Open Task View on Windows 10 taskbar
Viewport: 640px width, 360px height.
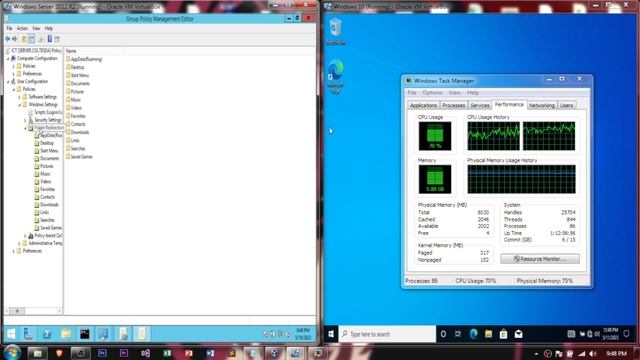pyautogui.click(x=458, y=334)
